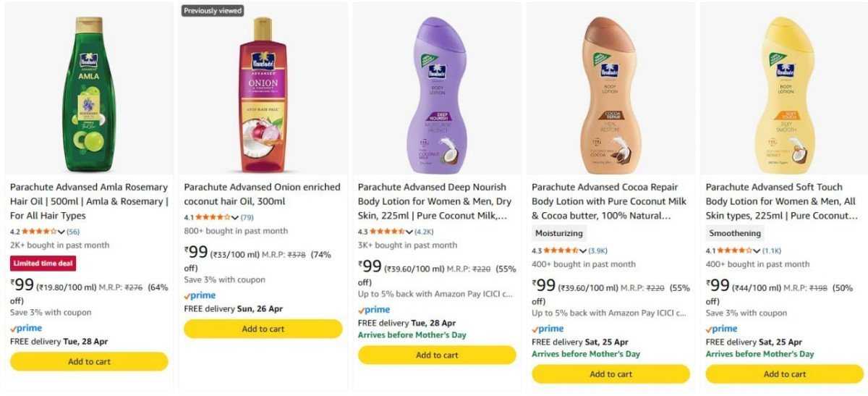This screenshot has width=868, height=396.
Task: Add Amla Rosemary Hair Oil to cart
Action: click(89, 361)
